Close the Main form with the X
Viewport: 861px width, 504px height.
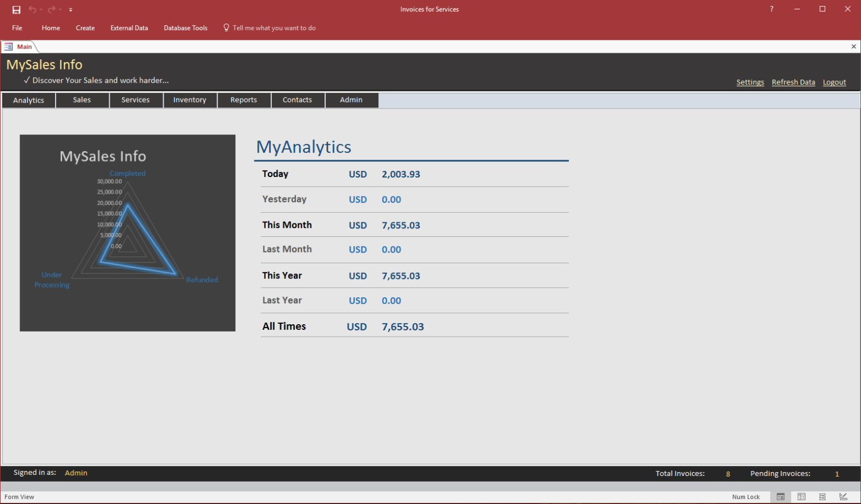(854, 46)
